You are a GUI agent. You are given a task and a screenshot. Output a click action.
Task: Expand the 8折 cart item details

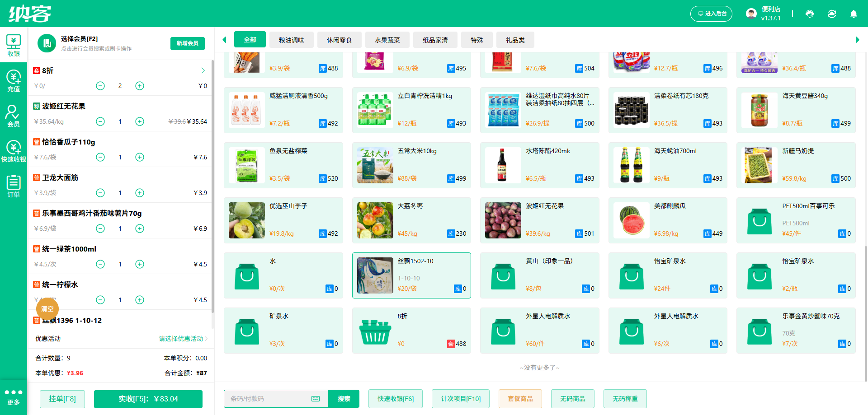(203, 70)
